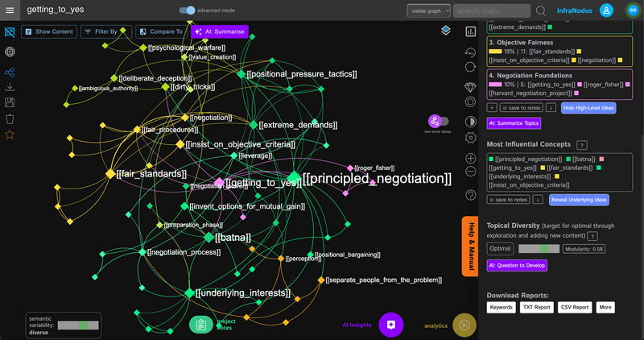Click the More download reports button
The height and width of the screenshot is (340, 644).
[605, 307]
